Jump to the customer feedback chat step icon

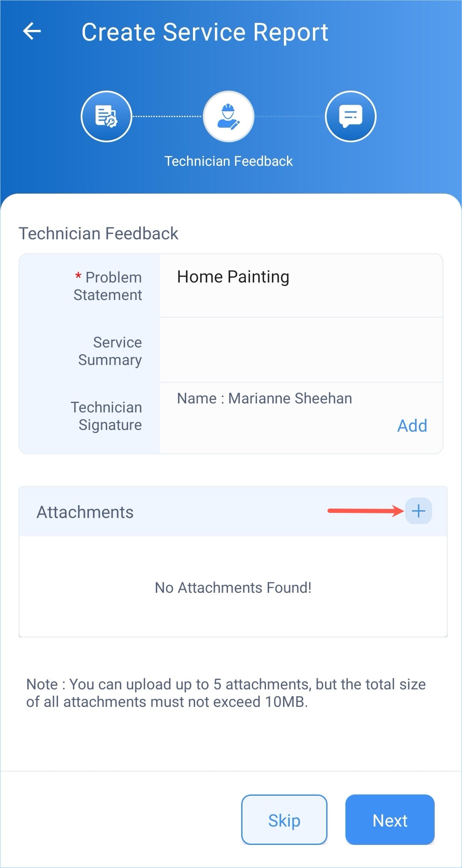pyautogui.click(x=351, y=116)
